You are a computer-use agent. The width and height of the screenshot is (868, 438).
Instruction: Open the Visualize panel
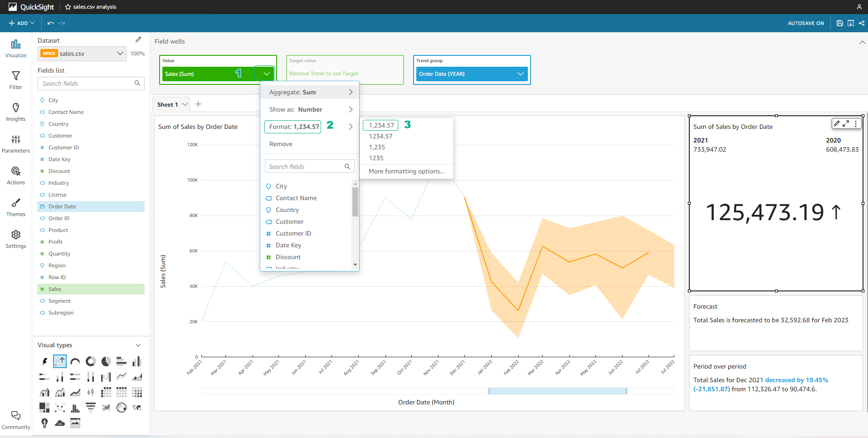(16, 49)
